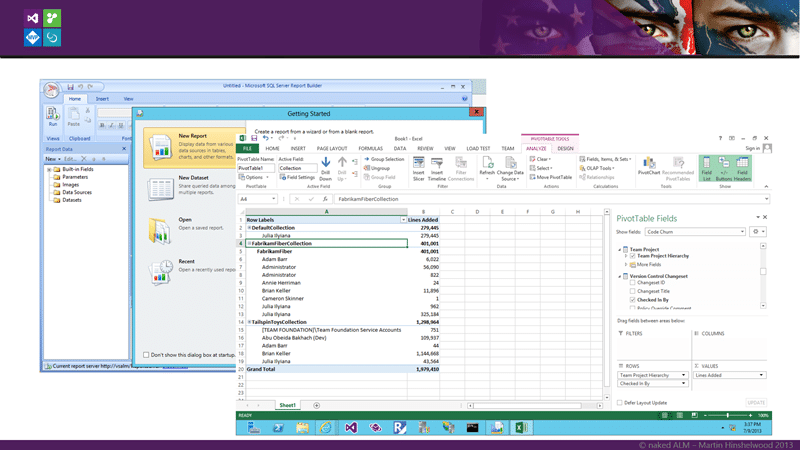
Task: Click the Refresh icon in Data group
Action: [487, 163]
